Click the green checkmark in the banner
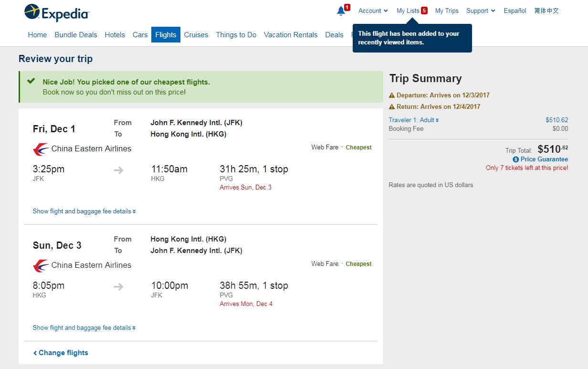 (31, 81)
